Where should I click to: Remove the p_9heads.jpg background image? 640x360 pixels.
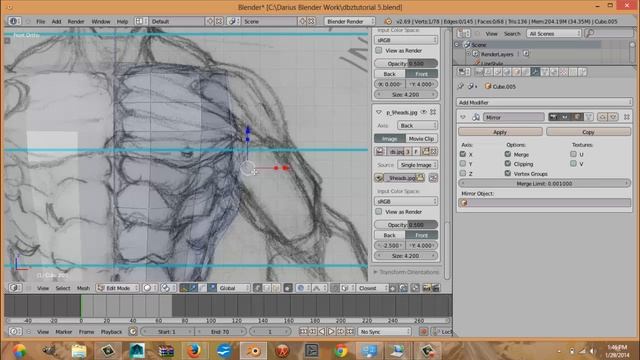(433, 112)
